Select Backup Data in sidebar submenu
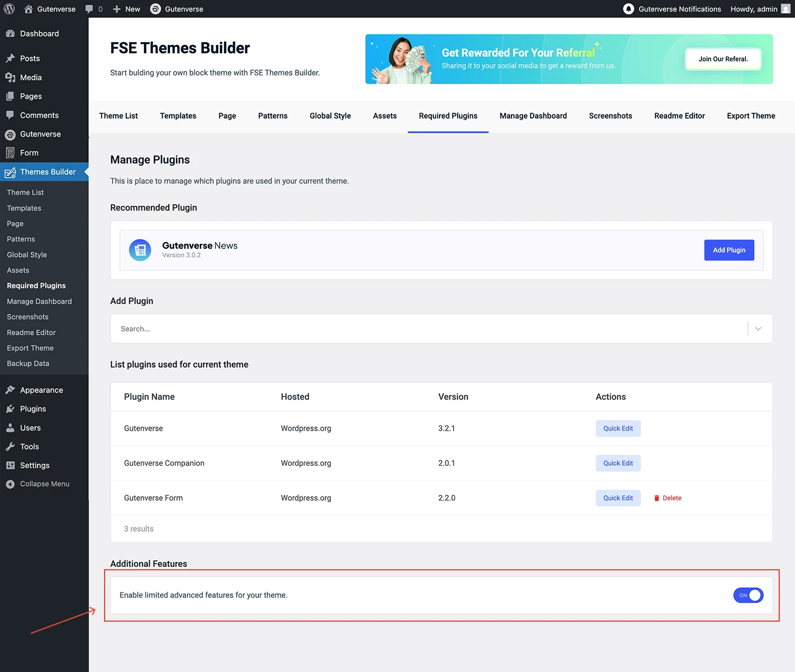 [x=28, y=363]
